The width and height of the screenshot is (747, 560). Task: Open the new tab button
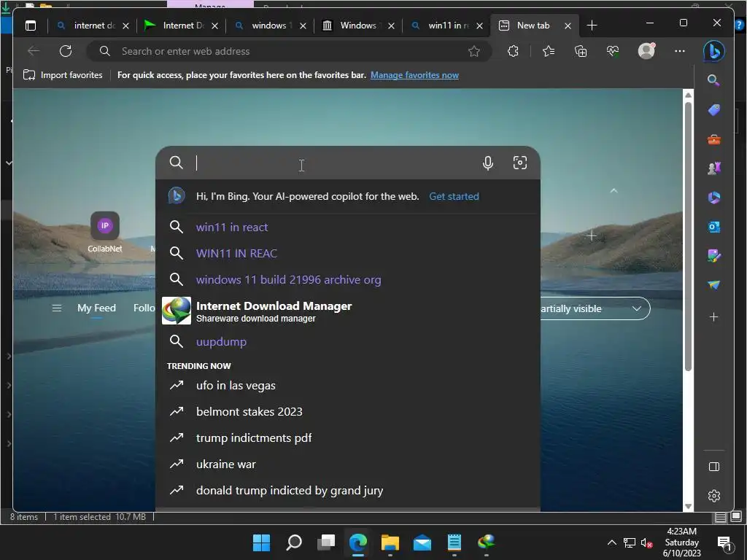(592, 26)
